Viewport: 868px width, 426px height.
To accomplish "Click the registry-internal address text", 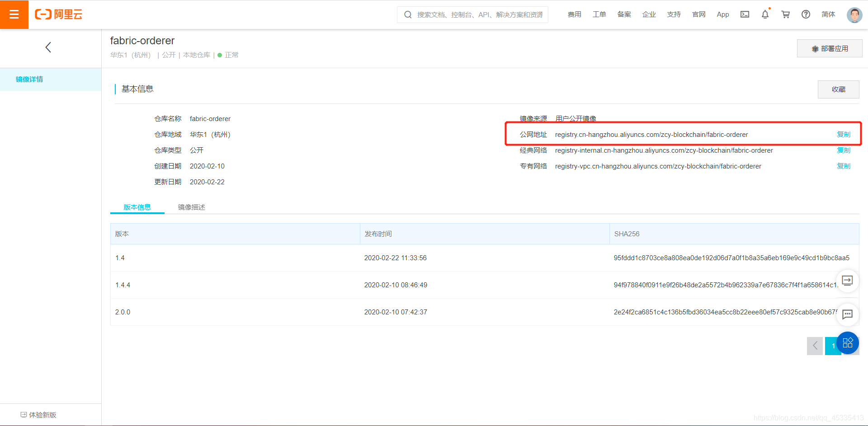I will pos(664,150).
